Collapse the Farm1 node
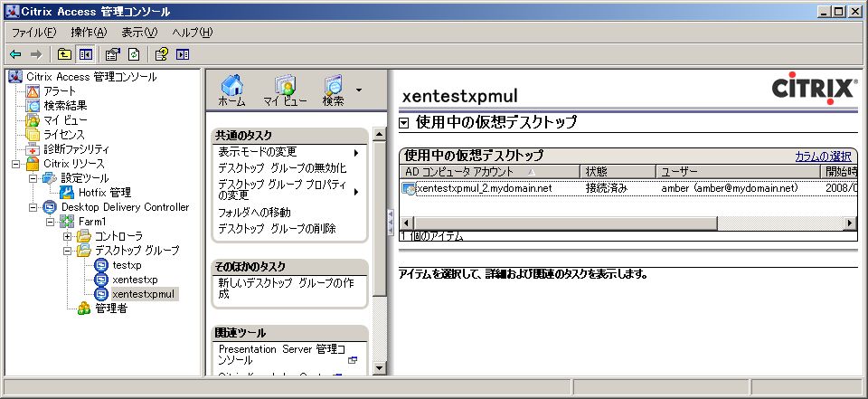The width and height of the screenshot is (868, 399). (x=51, y=222)
